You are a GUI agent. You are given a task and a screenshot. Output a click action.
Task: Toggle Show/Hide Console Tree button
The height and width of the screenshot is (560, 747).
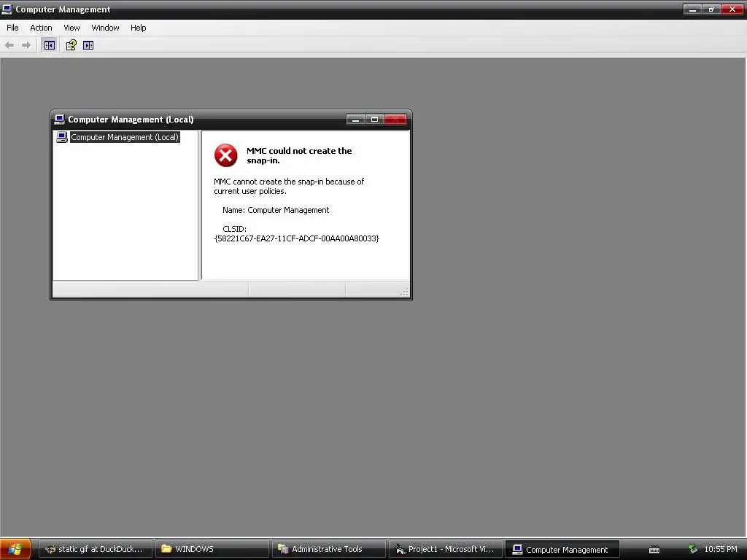point(50,45)
